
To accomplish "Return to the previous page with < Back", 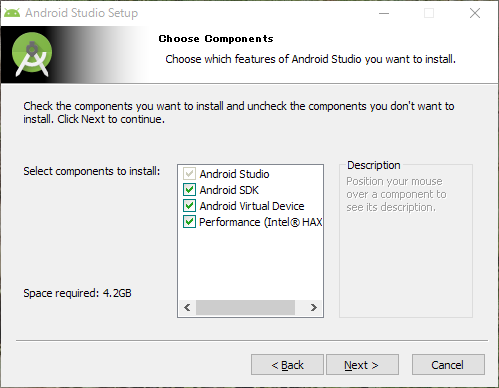I will coord(287,365).
